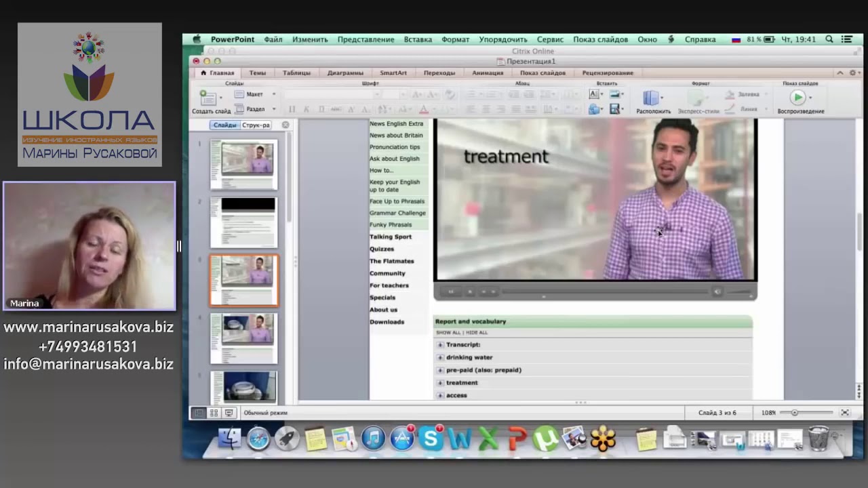This screenshot has width=868, height=488.
Task: Open Microsoft Excel from the Dock
Action: 488,439
